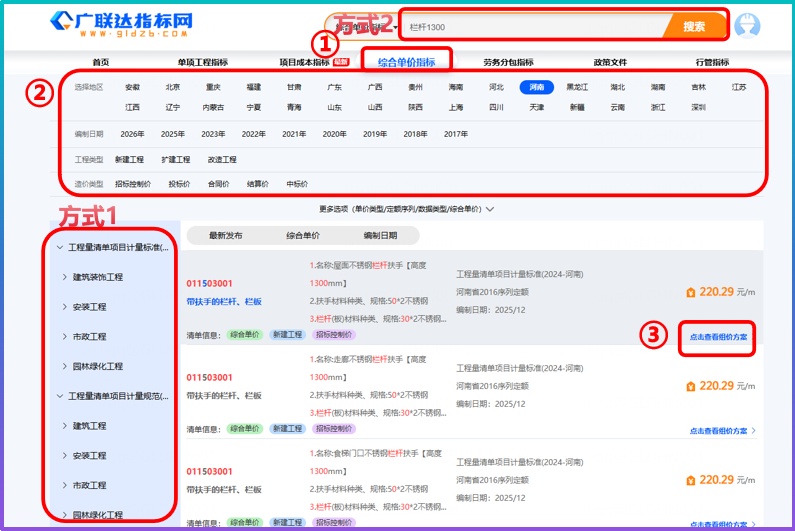Select region 上海
This screenshot has height=531, width=795.
coord(455,108)
